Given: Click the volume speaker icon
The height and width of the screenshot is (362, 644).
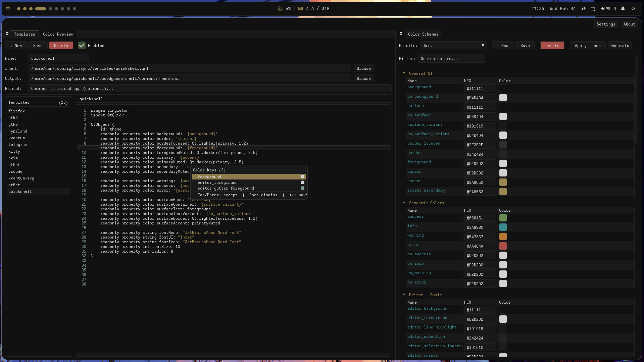Looking at the screenshot, I should pyautogui.click(x=603, y=9).
